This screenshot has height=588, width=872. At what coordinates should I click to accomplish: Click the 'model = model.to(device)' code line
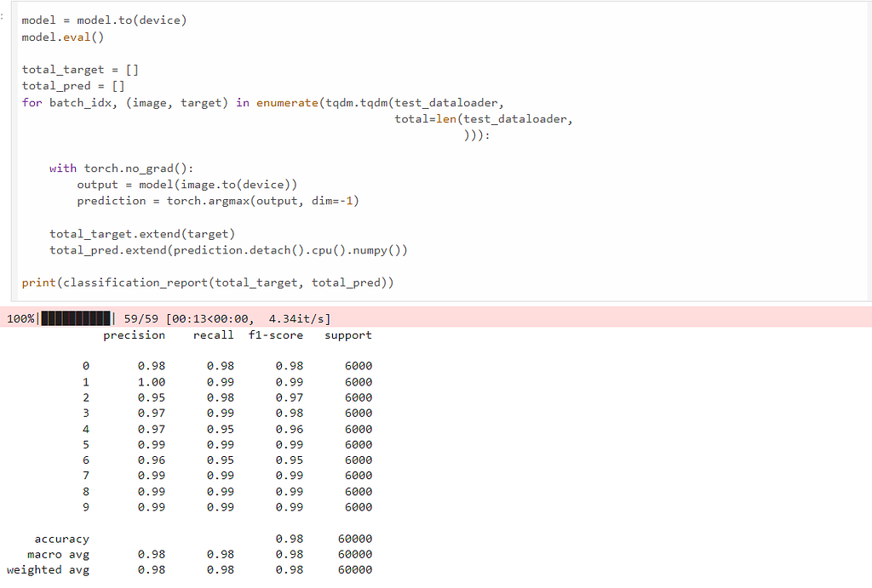pyautogui.click(x=104, y=20)
